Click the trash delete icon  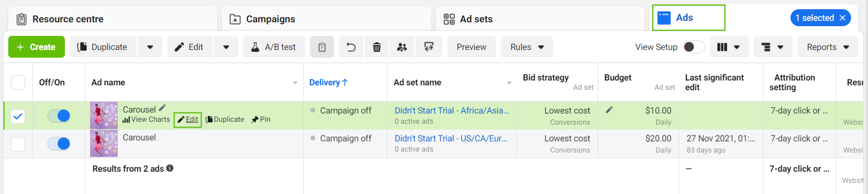click(x=376, y=47)
